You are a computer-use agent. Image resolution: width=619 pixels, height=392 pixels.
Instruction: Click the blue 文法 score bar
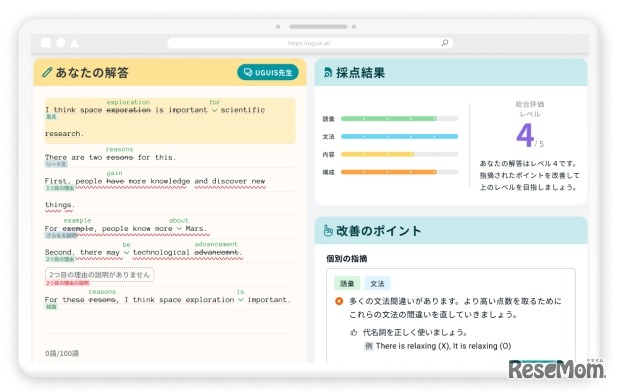click(399, 136)
